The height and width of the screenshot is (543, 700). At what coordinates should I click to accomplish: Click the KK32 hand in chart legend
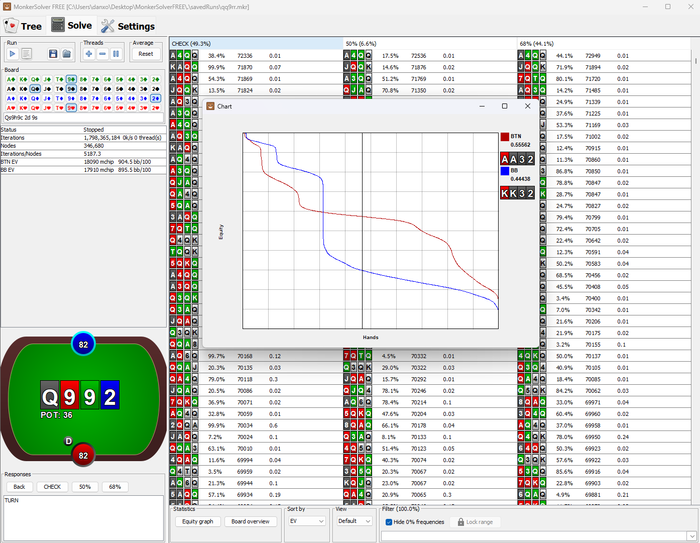point(517,193)
